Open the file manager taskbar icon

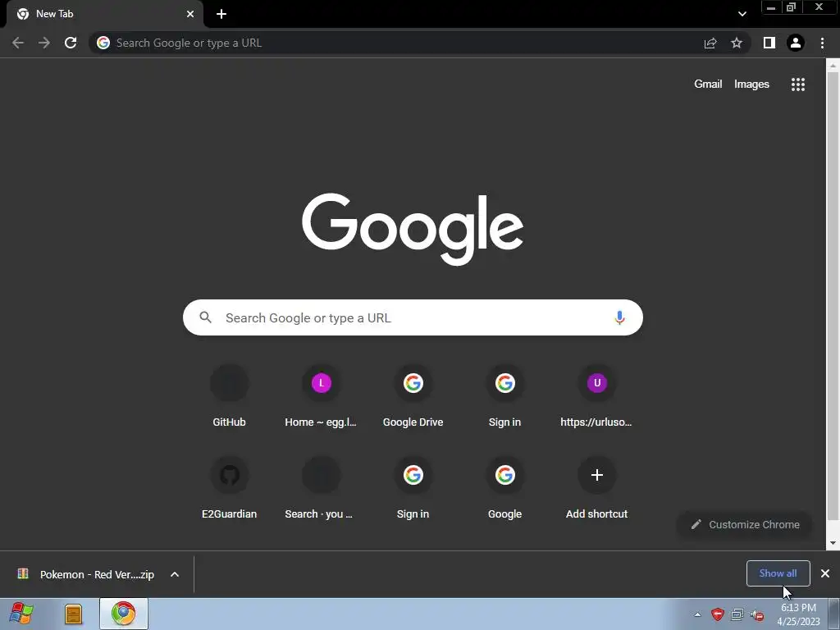coord(73,614)
